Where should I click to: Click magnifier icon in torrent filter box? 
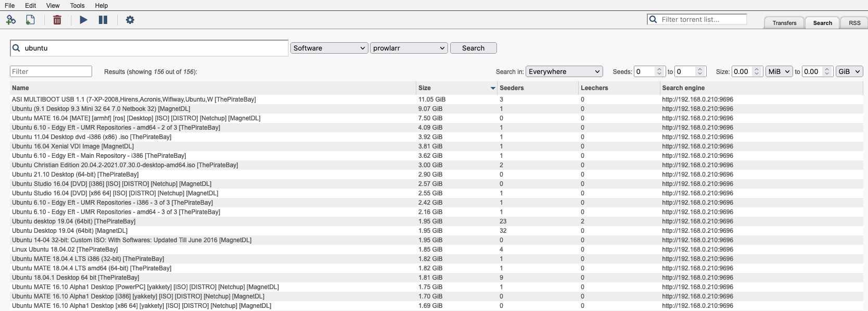pyautogui.click(x=653, y=19)
